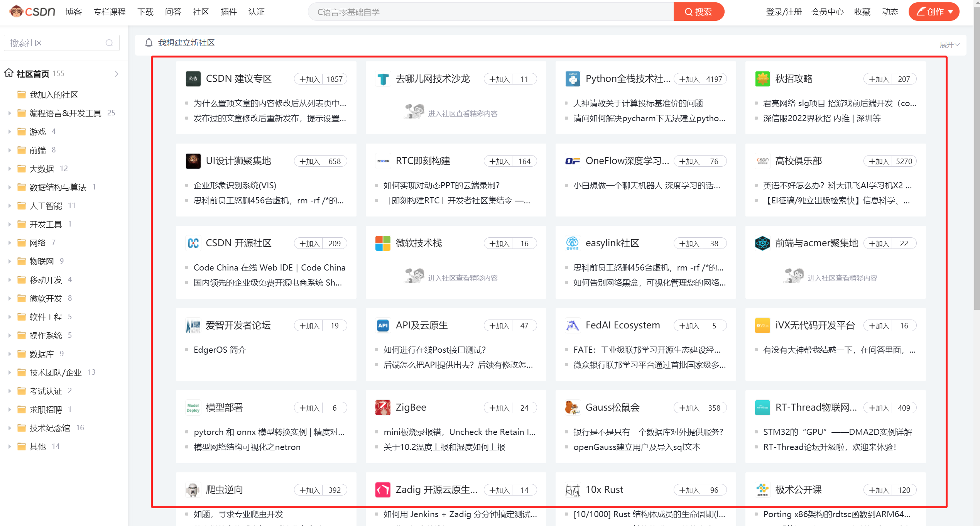Open 爱智开发者论坛 logo icon

193,325
